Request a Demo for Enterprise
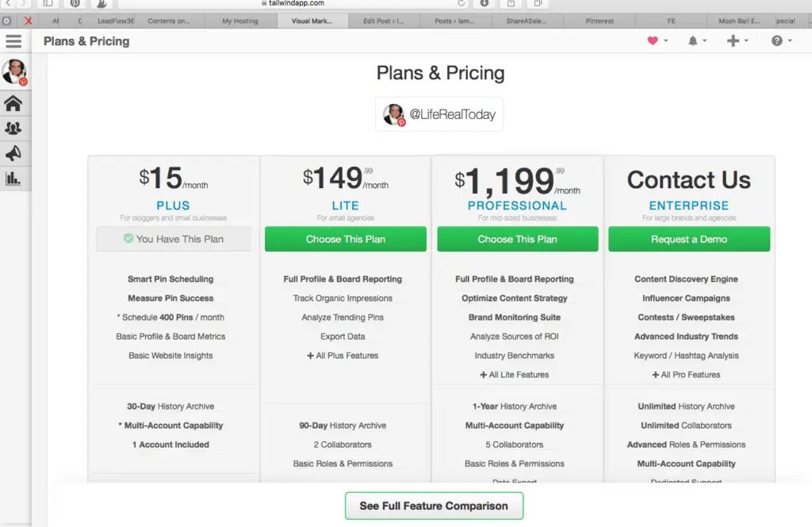The height and width of the screenshot is (527, 812). [689, 239]
